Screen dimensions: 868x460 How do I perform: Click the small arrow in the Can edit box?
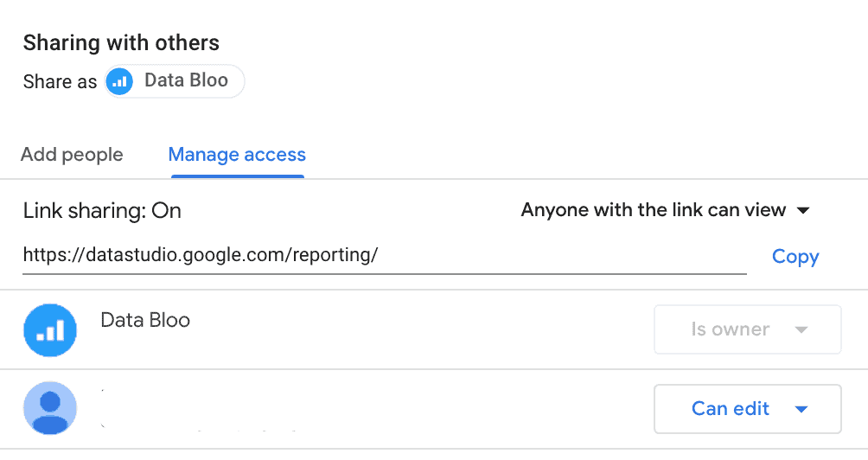[801, 410]
